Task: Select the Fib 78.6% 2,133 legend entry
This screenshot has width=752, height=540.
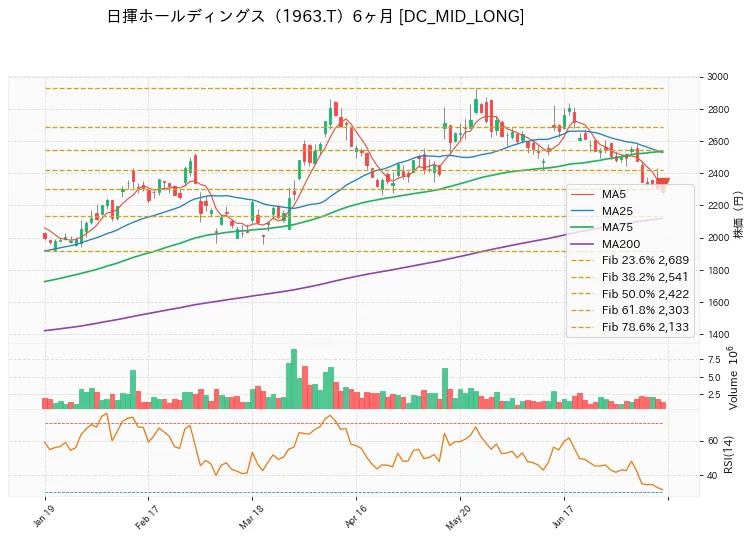Action: (x=630, y=327)
